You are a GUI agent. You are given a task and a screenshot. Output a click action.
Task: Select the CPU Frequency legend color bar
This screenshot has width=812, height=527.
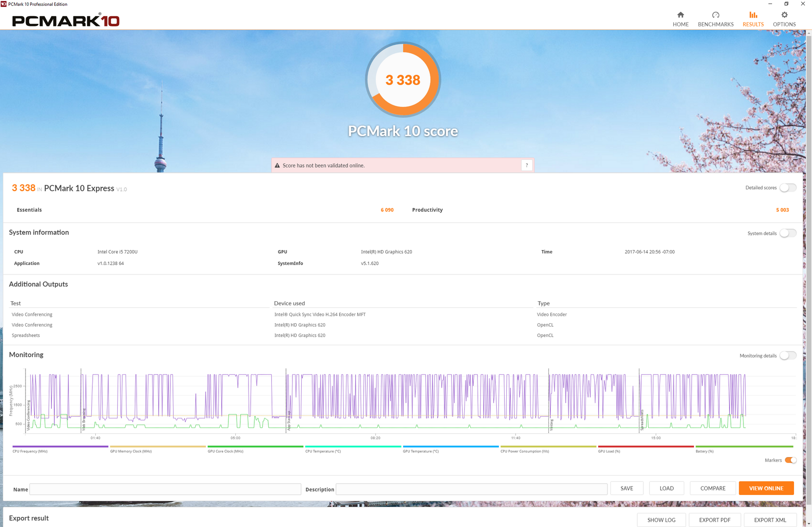[60, 447]
